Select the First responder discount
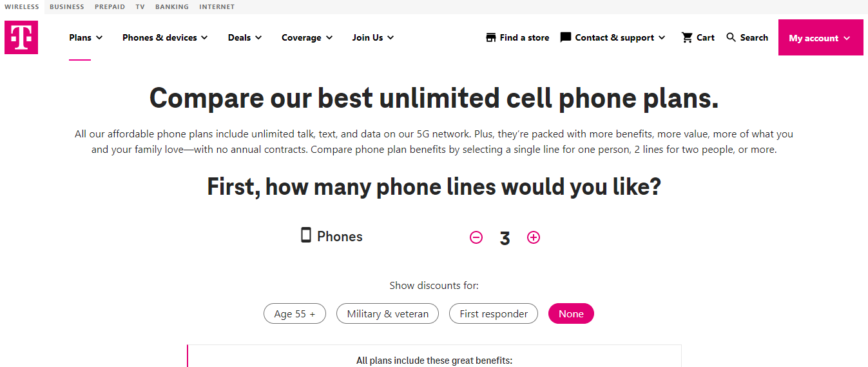Image resolution: width=868 pixels, height=367 pixels. point(494,314)
